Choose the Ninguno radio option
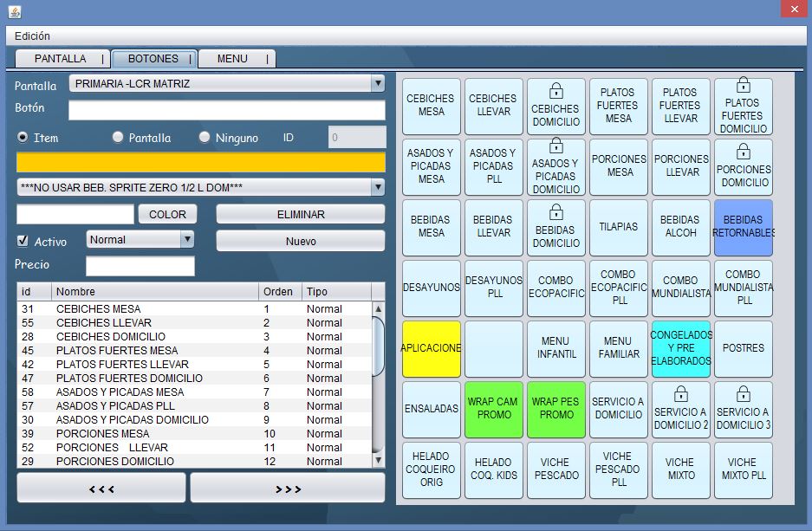 pyautogui.click(x=205, y=138)
